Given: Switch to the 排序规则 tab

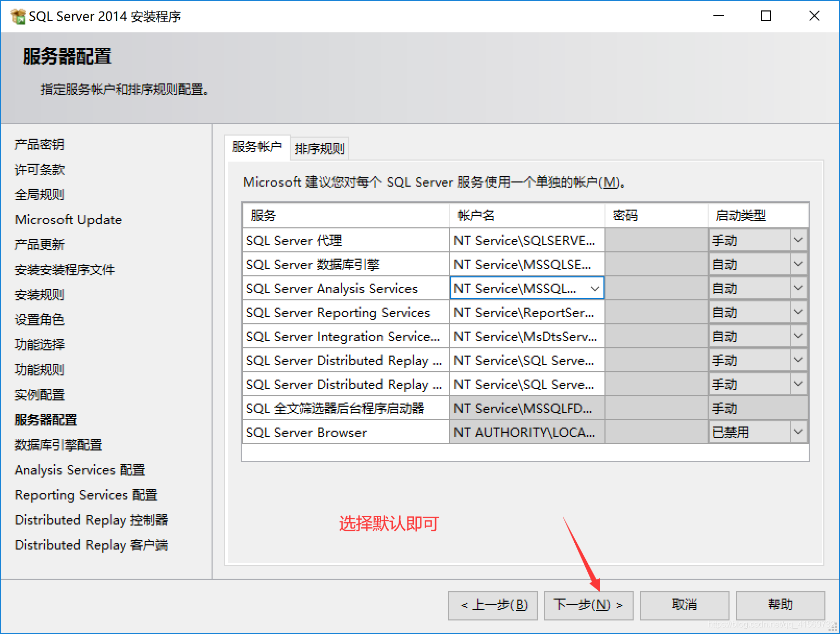Looking at the screenshot, I should pos(319,149).
